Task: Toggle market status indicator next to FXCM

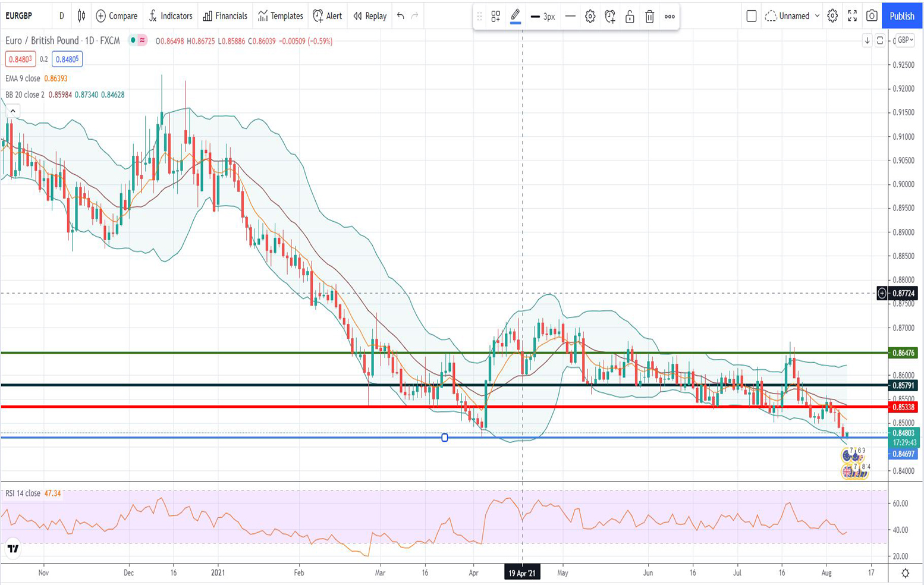Action: click(133, 40)
